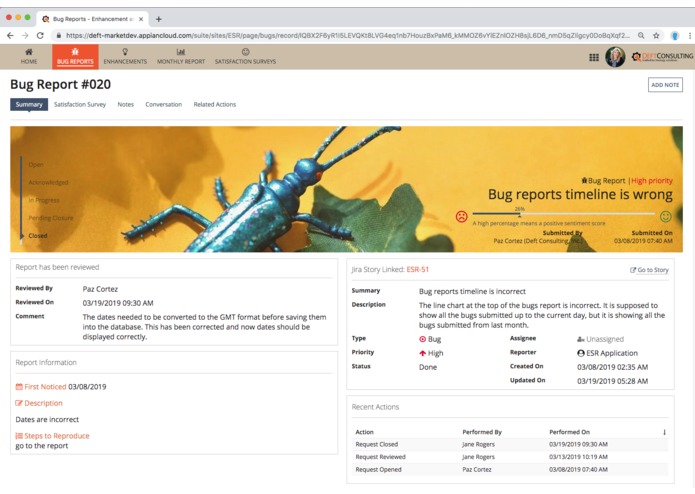Close the Bug Reports browser tab

coord(141,19)
